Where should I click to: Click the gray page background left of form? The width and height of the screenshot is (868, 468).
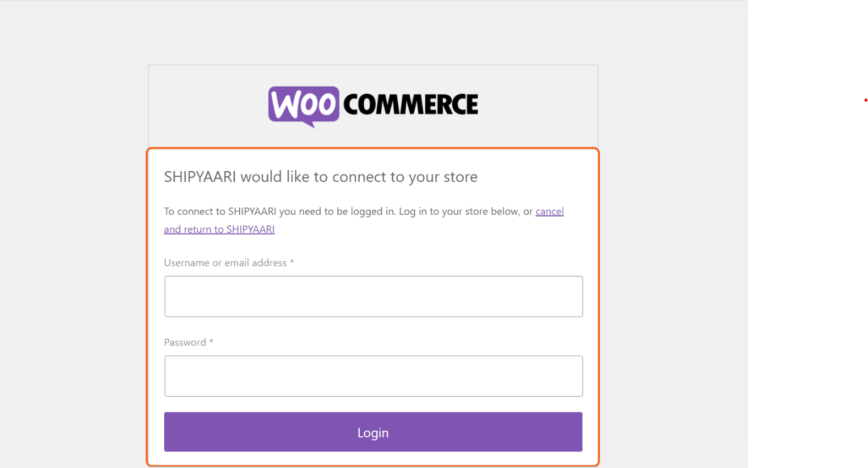74,255
